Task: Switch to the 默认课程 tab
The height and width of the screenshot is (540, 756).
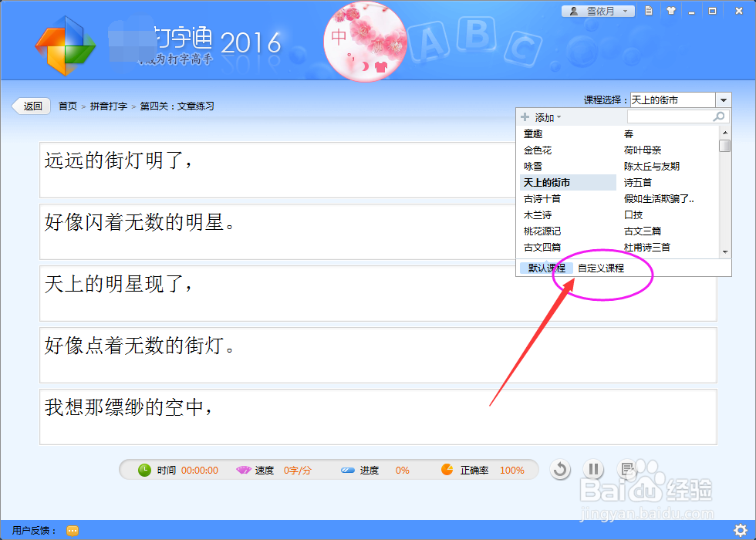Action: pyautogui.click(x=548, y=268)
